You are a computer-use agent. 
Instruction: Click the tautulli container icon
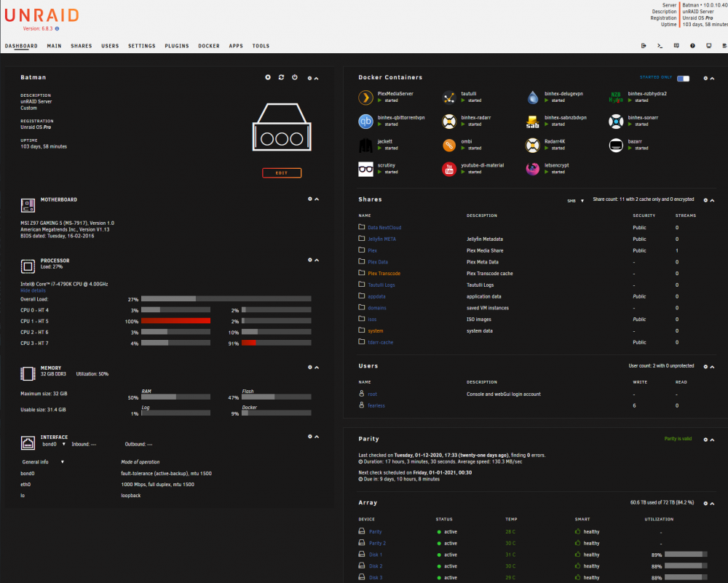tap(449, 98)
